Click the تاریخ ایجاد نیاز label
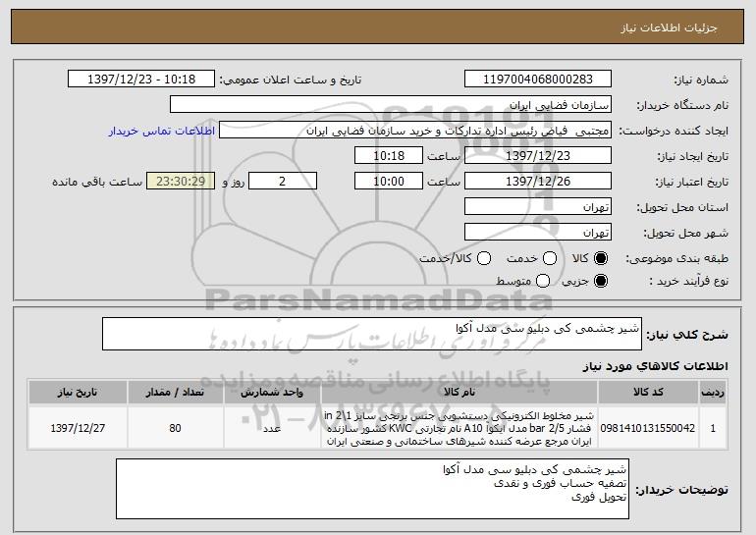Screen dimensions: 756x535 [693, 156]
